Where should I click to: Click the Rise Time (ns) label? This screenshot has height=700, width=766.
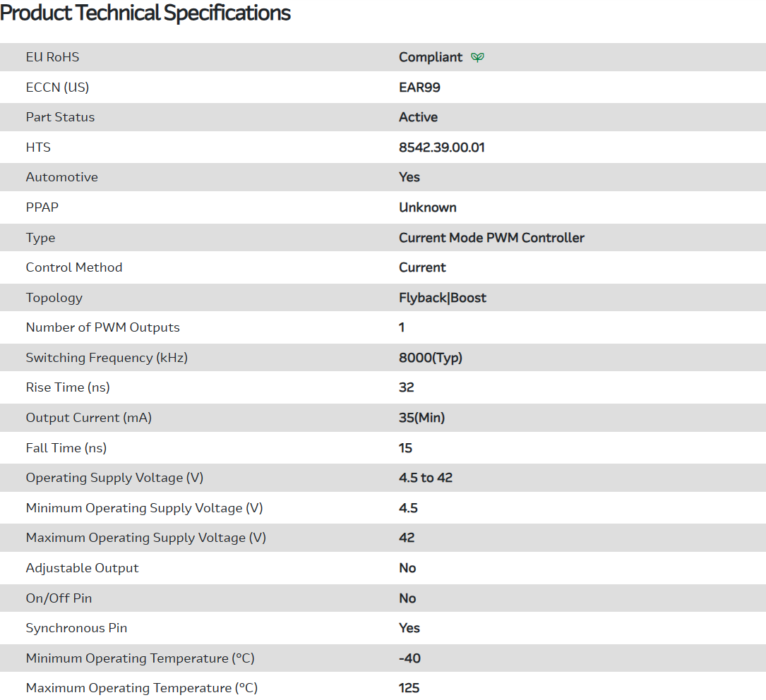point(68,387)
